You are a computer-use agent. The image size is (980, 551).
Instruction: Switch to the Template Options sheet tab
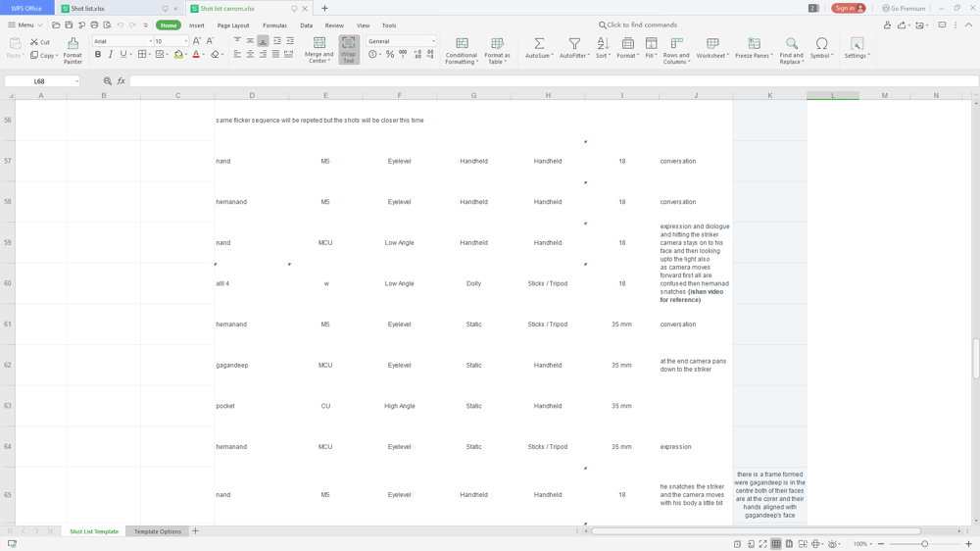(x=158, y=531)
